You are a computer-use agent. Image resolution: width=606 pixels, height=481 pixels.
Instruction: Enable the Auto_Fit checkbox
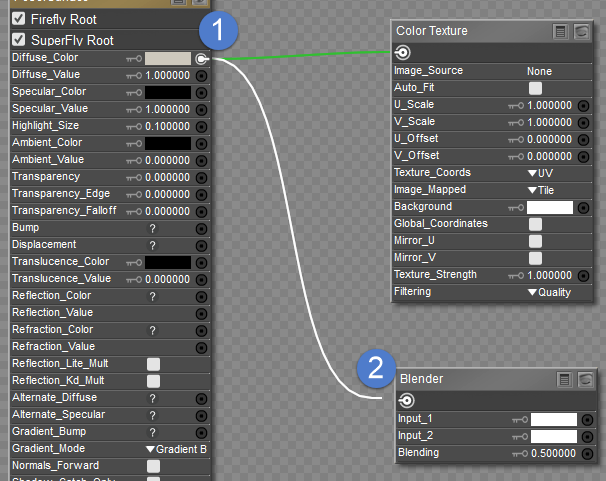[x=535, y=88]
